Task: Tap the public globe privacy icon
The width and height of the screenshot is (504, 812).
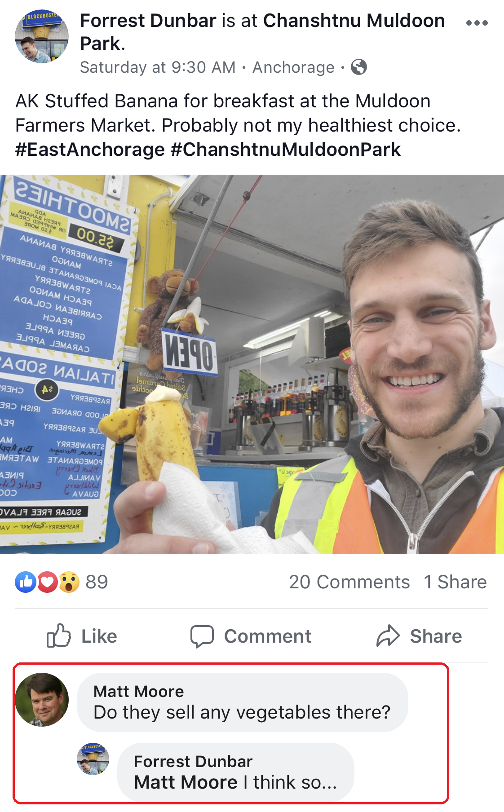Action: point(358,67)
